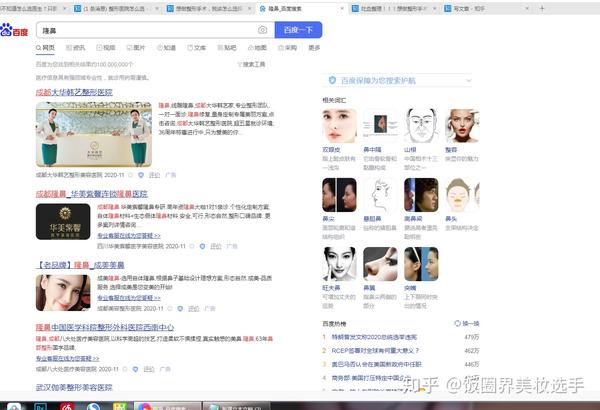
Task: Expand the arrow after 成都八大处医疗美容医院 2020-11
Action: 125,369
